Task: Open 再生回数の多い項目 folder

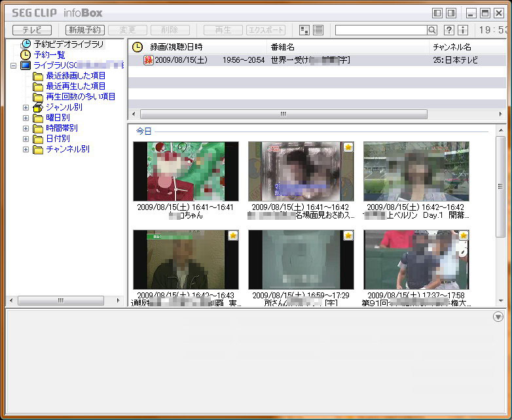Action: coord(81,97)
